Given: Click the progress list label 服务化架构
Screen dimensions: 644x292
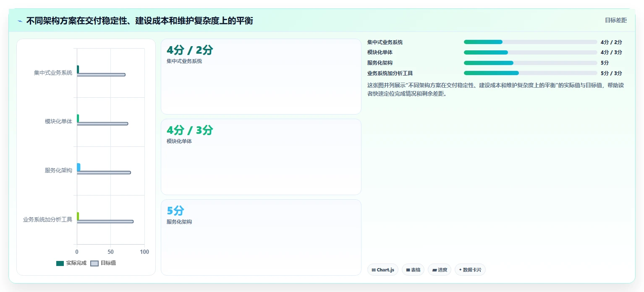Looking at the screenshot, I should coord(380,63).
